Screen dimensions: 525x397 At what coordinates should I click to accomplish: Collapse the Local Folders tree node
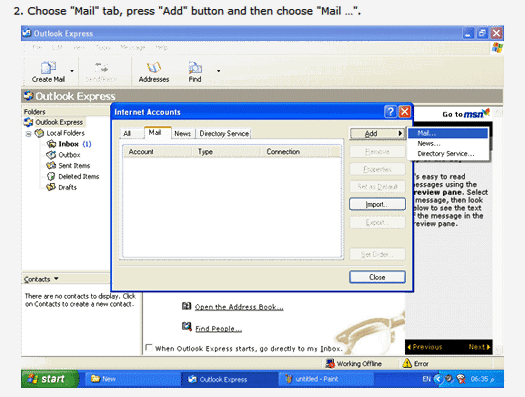28,134
